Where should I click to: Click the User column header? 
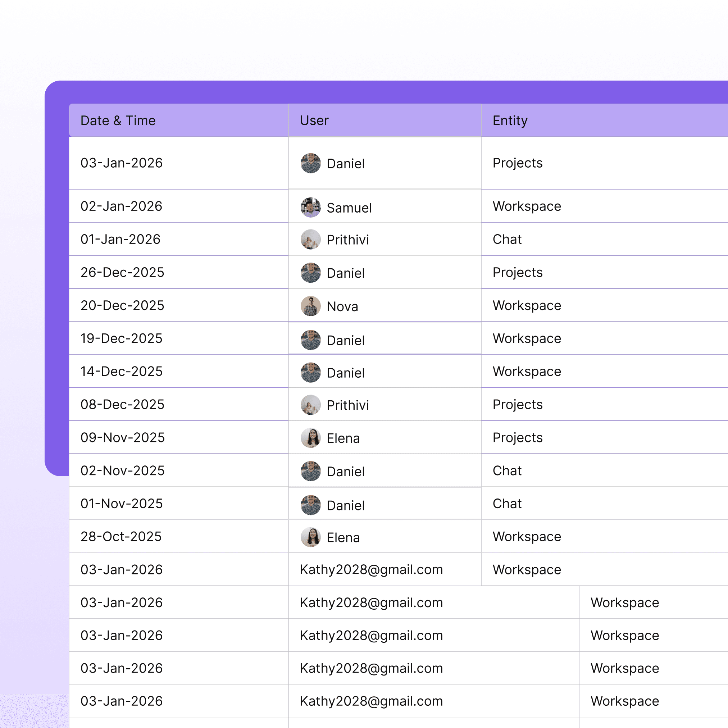click(385, 120)
